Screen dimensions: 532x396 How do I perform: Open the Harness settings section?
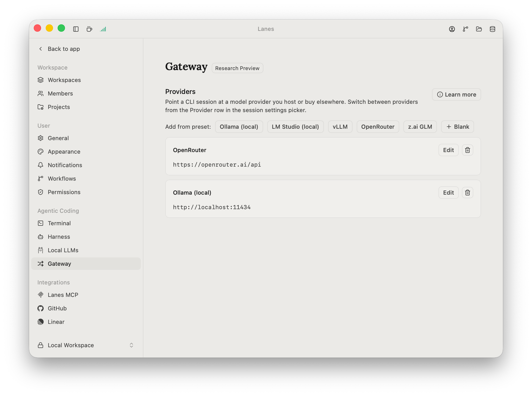86,237
